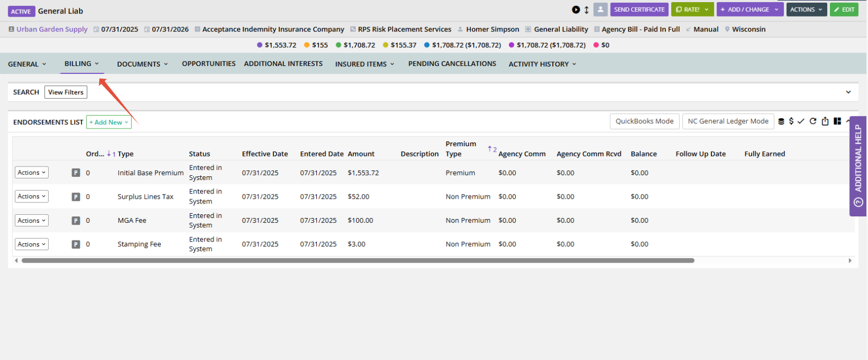Screen dimensions: 868x360
Task: Click the P icon in MGA Fee row
Action: coord(76,221)
